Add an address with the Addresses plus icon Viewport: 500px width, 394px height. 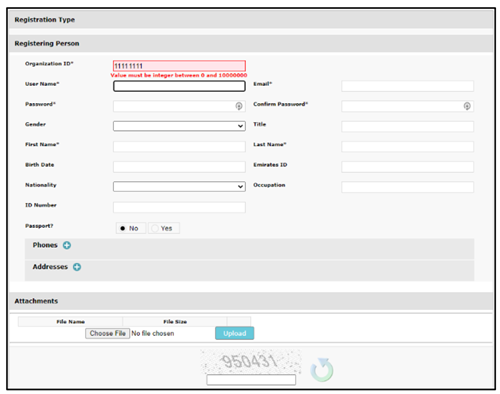pos(77,267)
